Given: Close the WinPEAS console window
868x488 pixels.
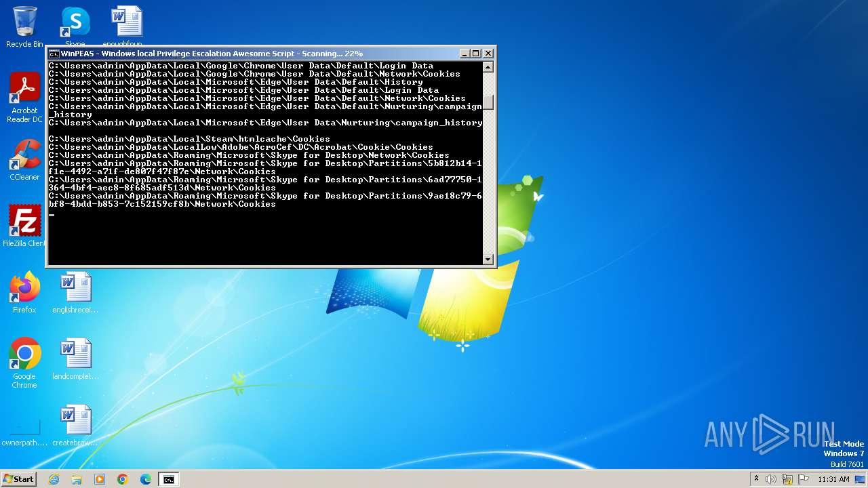Looking at the screenshot, I should [x=488, y=54].
